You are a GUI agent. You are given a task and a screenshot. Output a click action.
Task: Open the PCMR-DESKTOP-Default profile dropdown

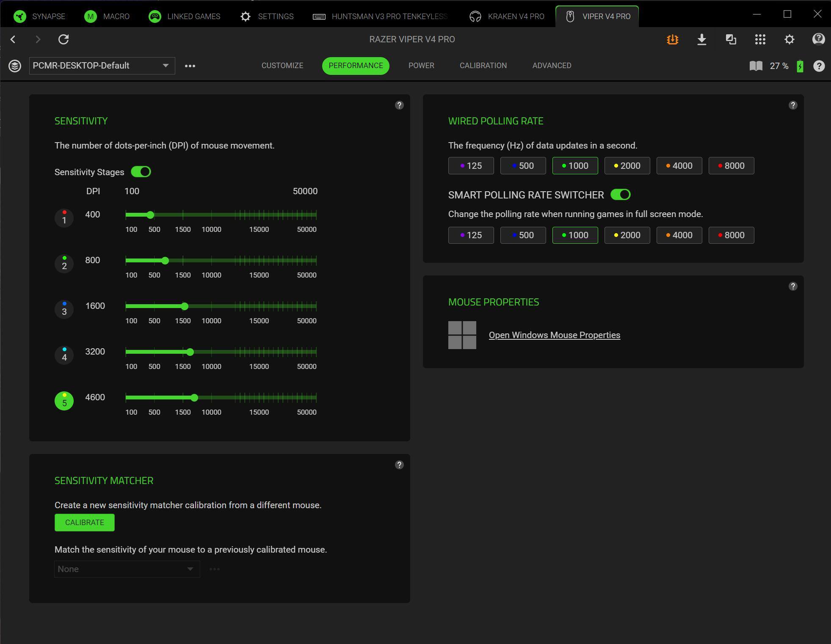(x=102, y=66)
